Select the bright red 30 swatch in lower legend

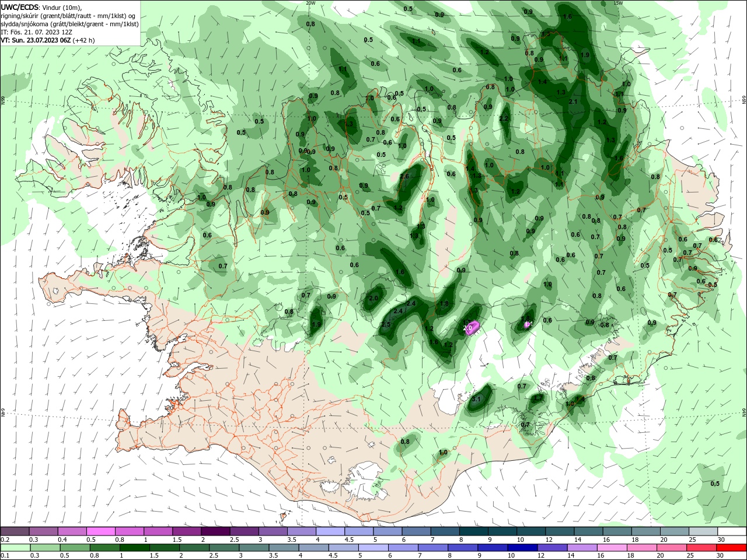[x=731, y=548]
